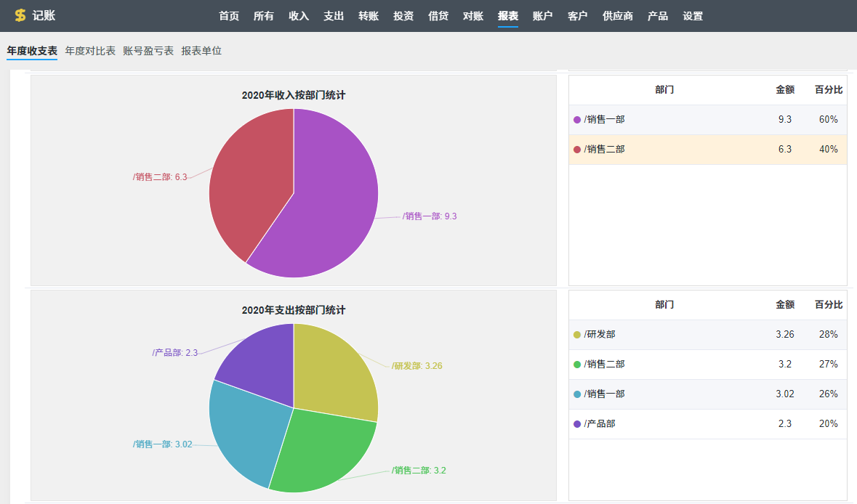Screen dimensions: 857x504
Task: Switch to the 年度对比表 tab
Action: (90, 51)
